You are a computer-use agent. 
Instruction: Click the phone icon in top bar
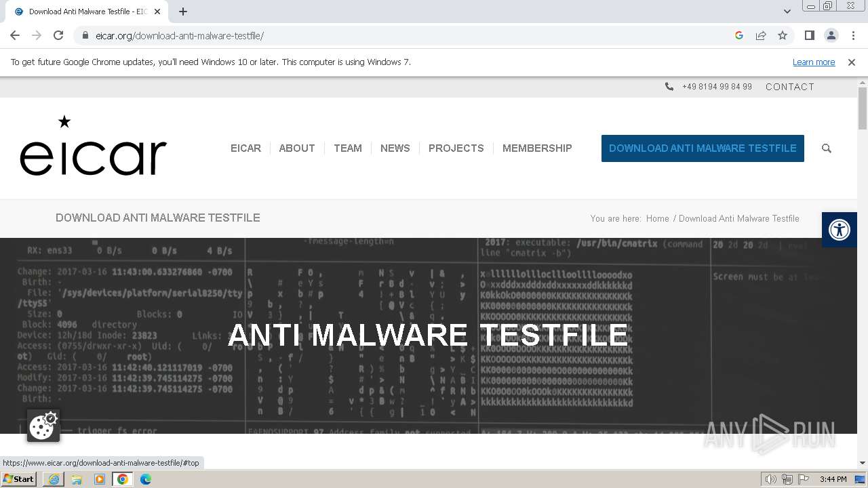coord(669,87)
